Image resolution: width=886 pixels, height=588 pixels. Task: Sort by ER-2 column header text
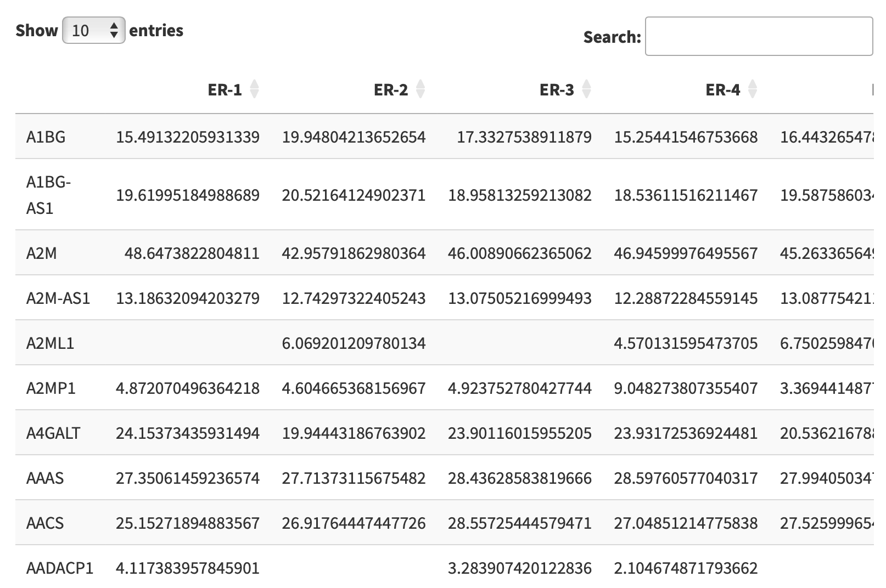[x=390, y=89]
